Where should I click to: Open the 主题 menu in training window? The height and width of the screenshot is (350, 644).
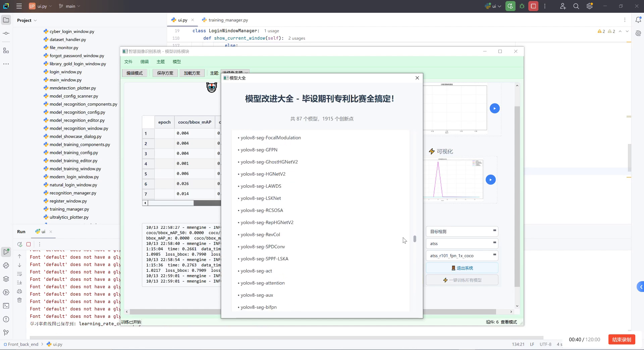(161, 61)
